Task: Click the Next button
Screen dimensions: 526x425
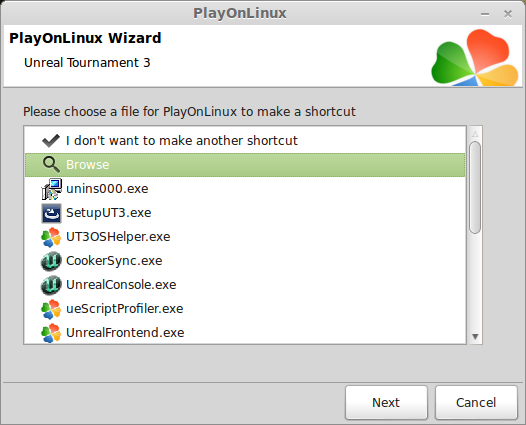Action: (386, 402)
